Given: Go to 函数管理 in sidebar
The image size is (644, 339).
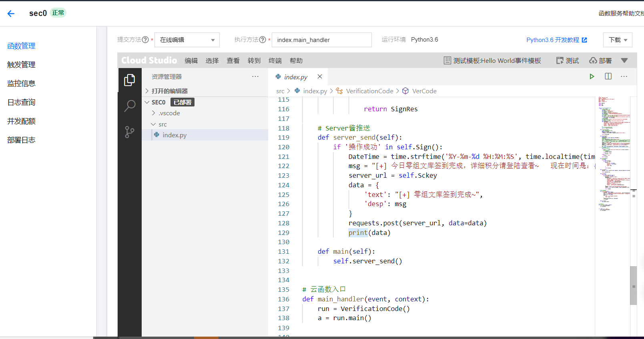Looking at the screenshot, I should tap(22, 46).
